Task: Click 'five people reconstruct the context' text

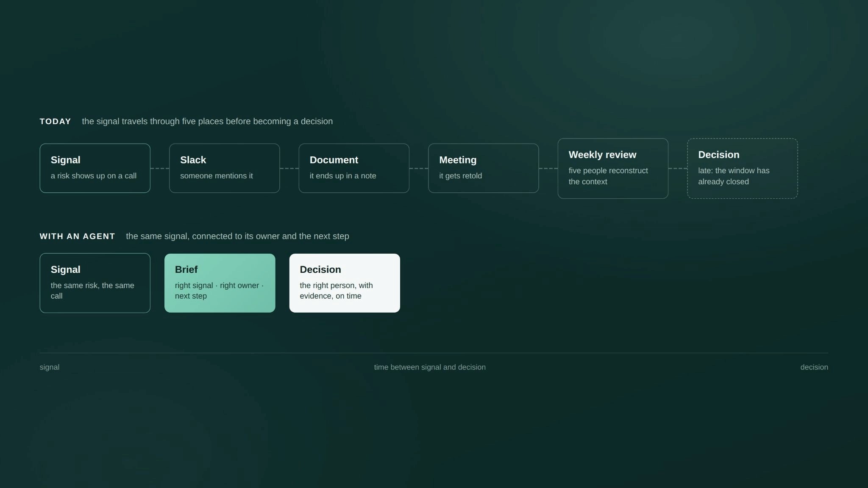Action: point(608,176)
